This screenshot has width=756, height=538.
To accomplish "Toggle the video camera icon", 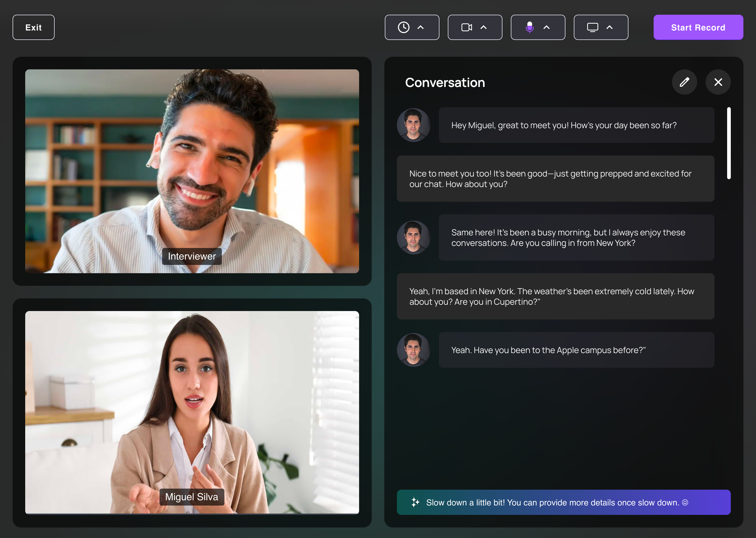I will click(467, 28).
